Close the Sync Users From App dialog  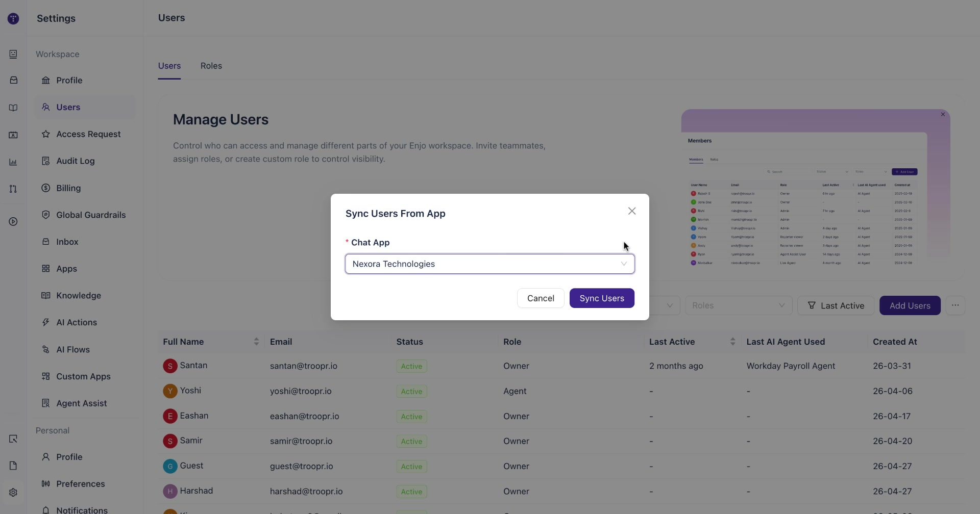632,211
